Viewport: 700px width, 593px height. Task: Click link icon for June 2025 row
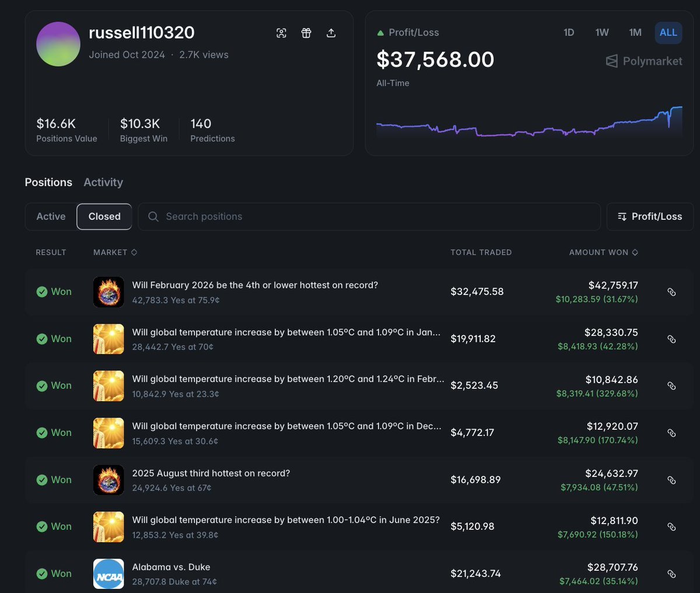[671, 527]
